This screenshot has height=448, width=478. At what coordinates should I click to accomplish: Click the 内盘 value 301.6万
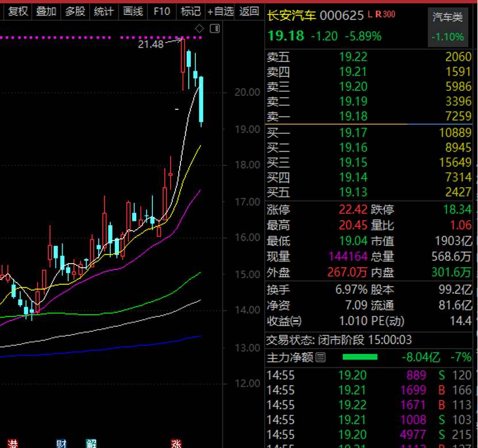tap(452, 272)
